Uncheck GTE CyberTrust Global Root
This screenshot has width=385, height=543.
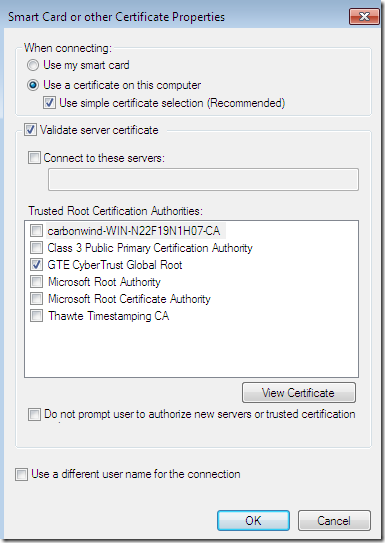pos(37,265)
